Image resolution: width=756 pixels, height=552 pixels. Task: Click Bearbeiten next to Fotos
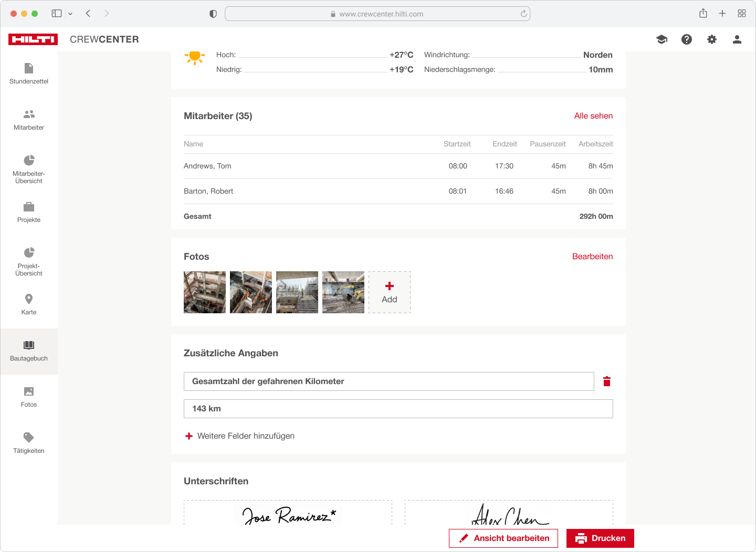(x=592, y=257)
